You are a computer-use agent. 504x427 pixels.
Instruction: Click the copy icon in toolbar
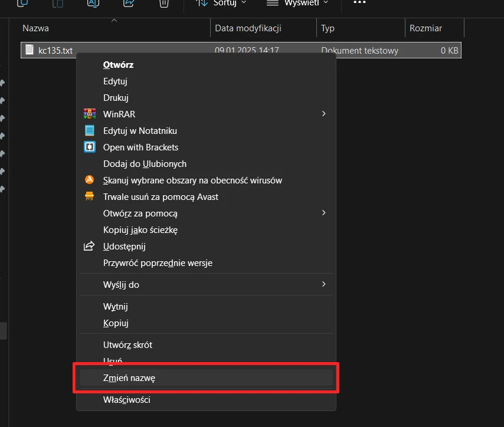click(x=22, y=3)
